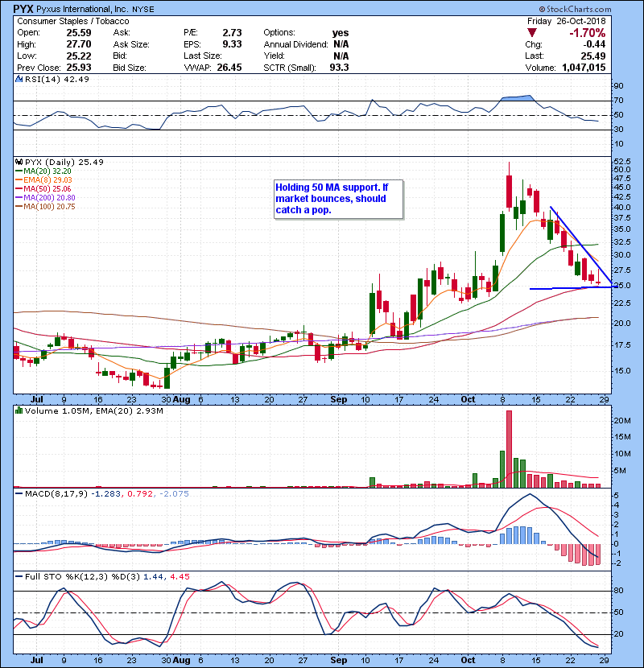This screenshot has width=644, height=668.
Task: Click the Friday 26-Oct-2018 date
Action: [x=566, y=21]
